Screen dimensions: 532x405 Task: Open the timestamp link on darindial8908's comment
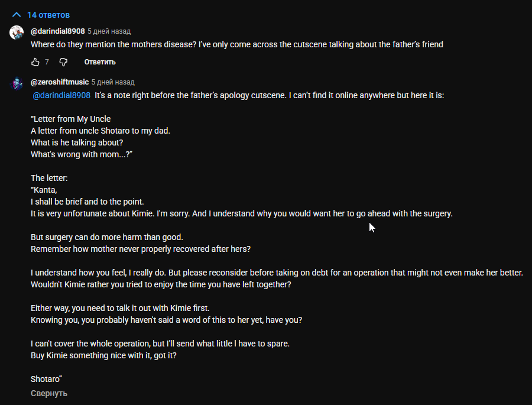[109, 31]
